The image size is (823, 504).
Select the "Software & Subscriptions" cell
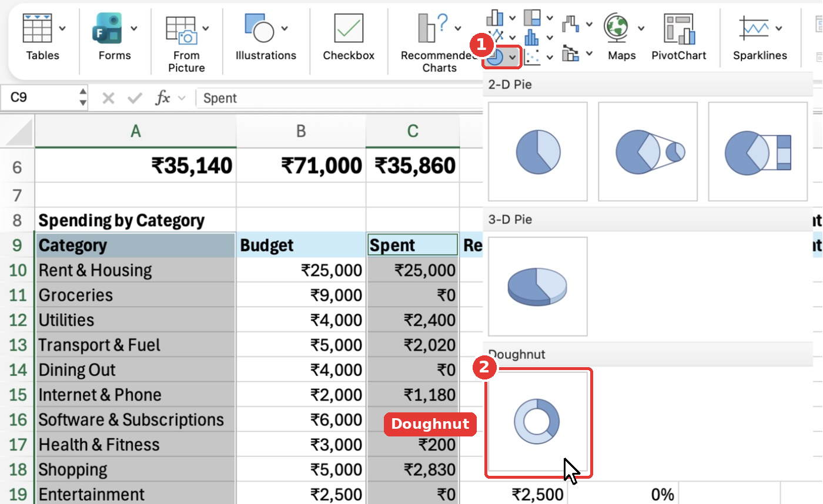click(136, 420)
